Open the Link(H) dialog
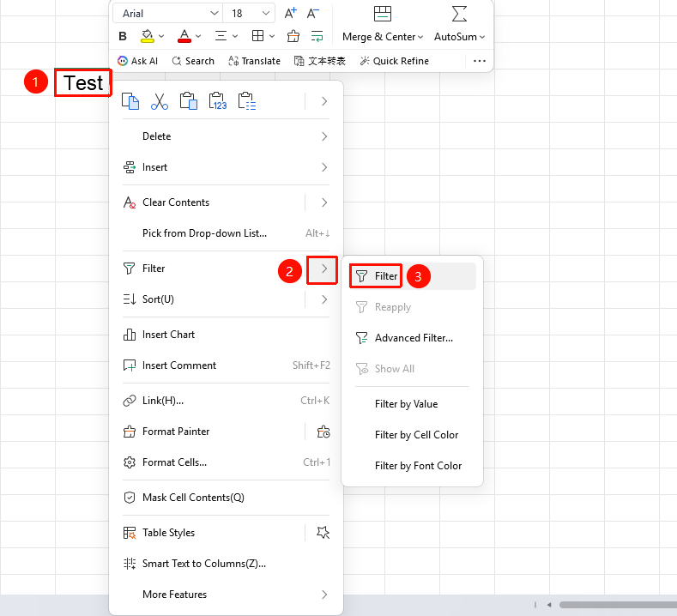 click(x=226, y=401)
